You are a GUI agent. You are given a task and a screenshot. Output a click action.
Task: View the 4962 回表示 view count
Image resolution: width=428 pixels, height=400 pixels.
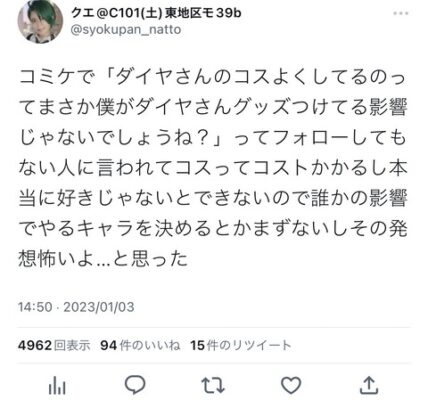pyautogui.click(x=54, y=345)
